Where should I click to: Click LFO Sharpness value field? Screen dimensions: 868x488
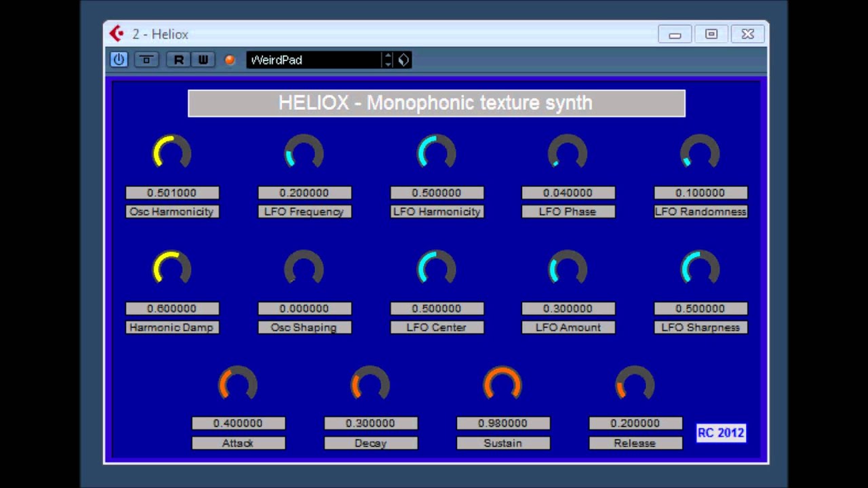(701, 308)
